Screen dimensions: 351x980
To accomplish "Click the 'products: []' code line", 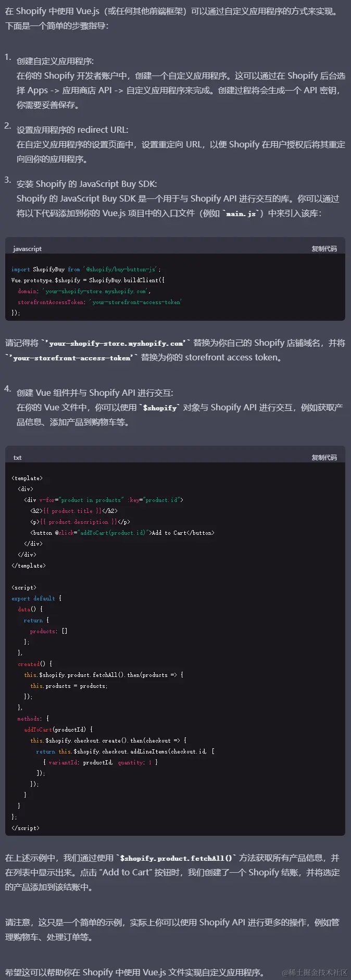I will click(x=49, y=631).
